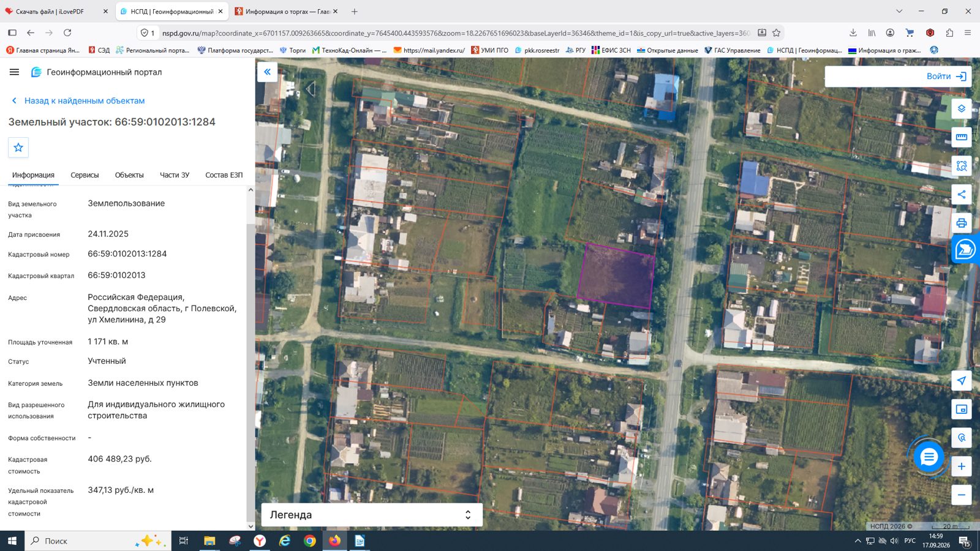Open the hamburger menu of the portal
The width and height of the screenshot is (980, 551).
pos(14,72)
